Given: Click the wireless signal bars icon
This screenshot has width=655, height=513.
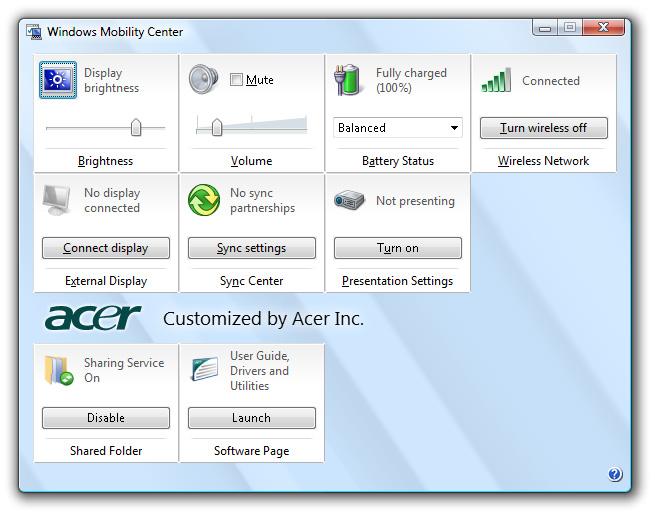Looking at the screenshot, I should coord(496,80).
